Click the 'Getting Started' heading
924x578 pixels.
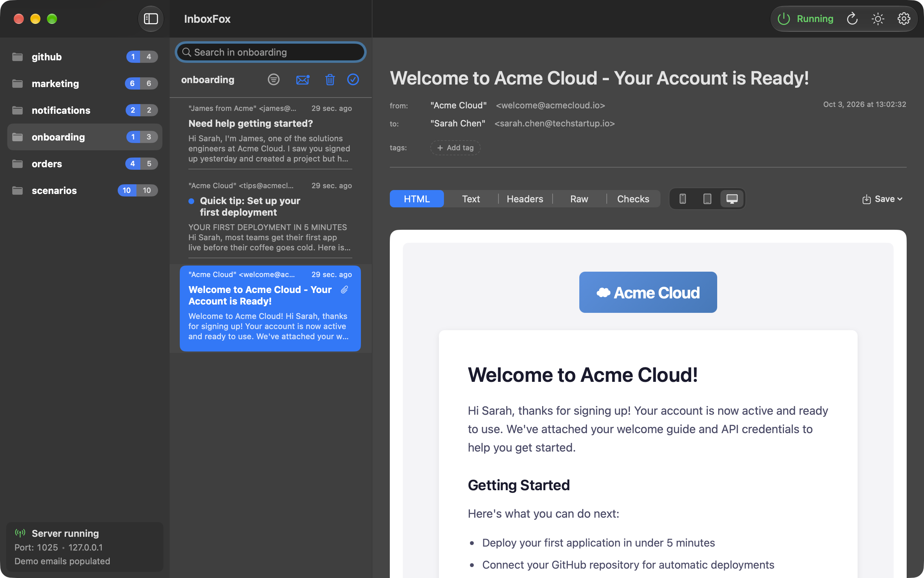click(x=519, y=485)
